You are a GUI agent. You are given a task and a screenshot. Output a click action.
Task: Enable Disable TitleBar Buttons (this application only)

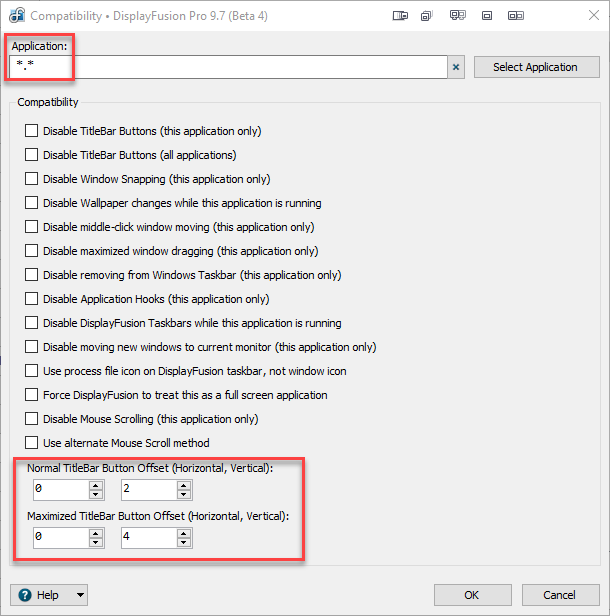(x=31, y=130)
